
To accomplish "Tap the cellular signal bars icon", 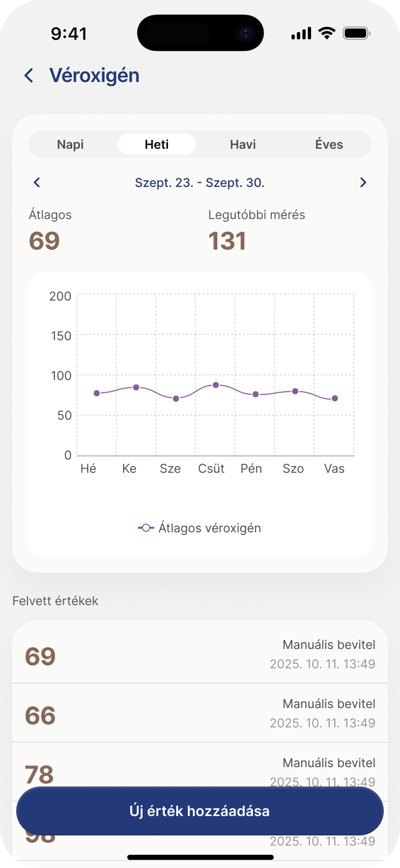I will click(301, 34).
